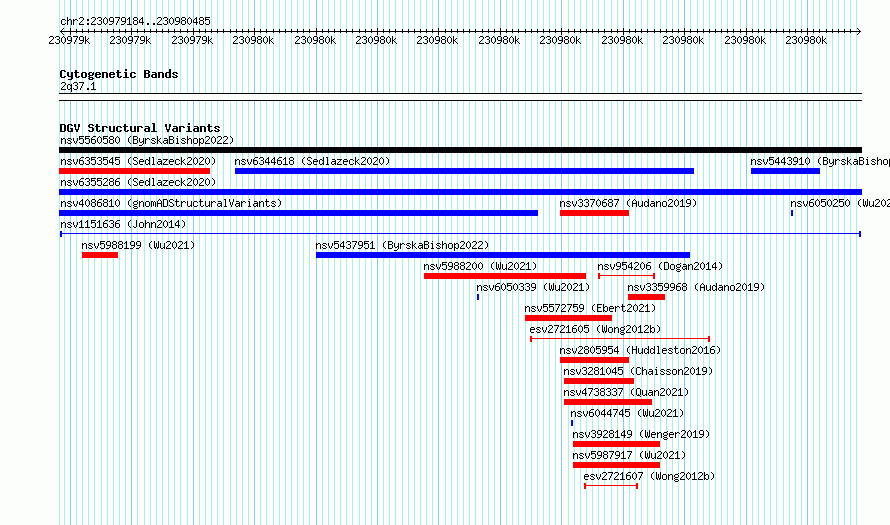Click the red nsv2805954 bar

point(594,360)
